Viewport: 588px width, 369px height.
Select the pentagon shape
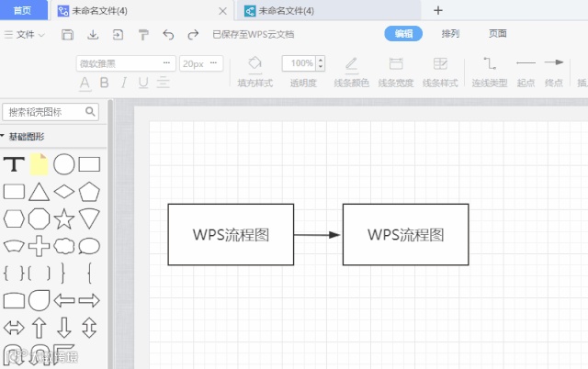(x=89, y=192)
